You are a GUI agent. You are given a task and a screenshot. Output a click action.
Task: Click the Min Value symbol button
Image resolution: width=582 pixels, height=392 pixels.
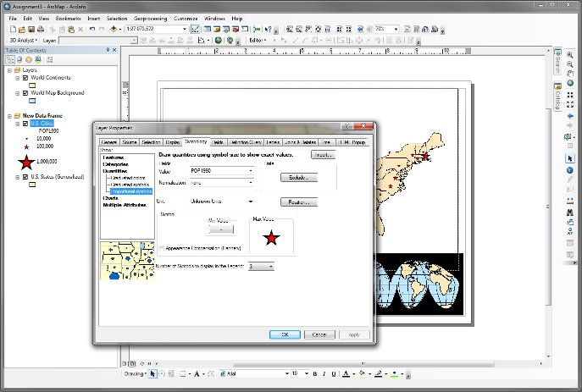tap(221, 229)
